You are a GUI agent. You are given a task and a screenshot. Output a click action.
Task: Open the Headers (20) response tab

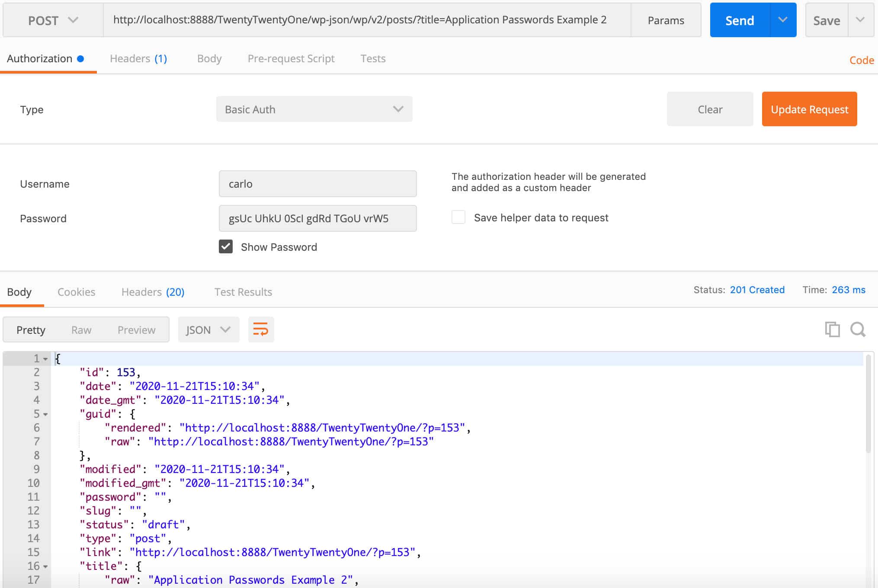tap(152, 292)
